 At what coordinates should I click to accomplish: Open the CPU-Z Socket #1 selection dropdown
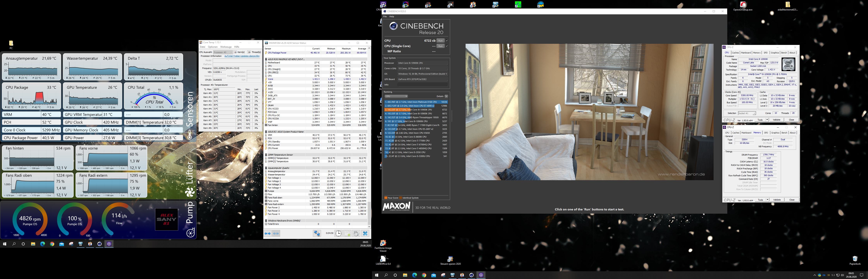[x=747, y=113]
